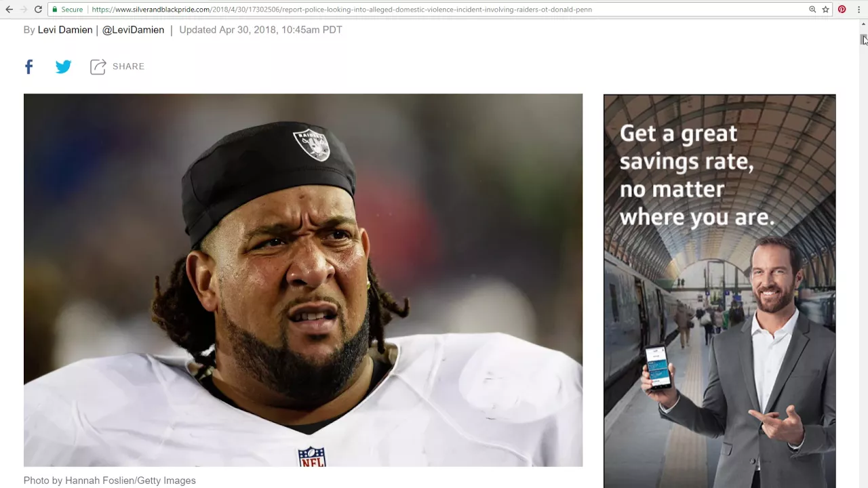Select the URL in the address bar
Viewport: 868px width, 488px height.
click(x=342, y=9)
